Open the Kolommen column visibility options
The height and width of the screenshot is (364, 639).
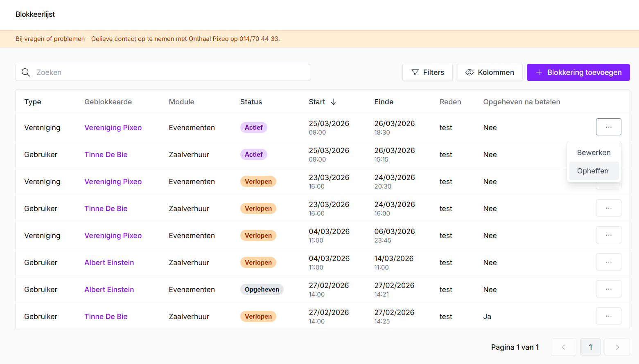(490, 72)
